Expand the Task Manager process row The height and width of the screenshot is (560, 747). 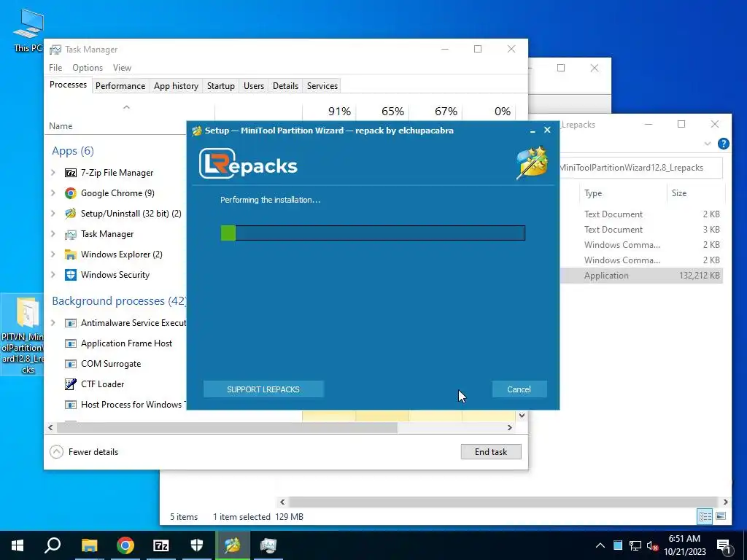(53, 234)
